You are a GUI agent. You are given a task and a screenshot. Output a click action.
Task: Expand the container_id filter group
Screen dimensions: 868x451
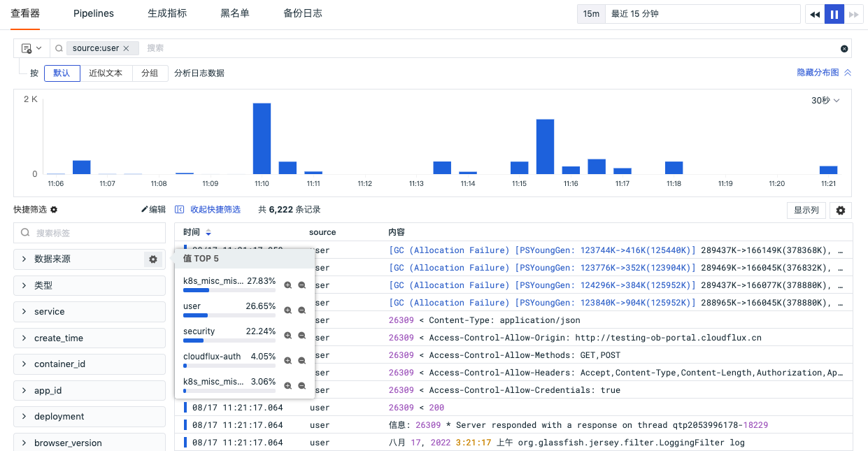(x=90, y=364)
